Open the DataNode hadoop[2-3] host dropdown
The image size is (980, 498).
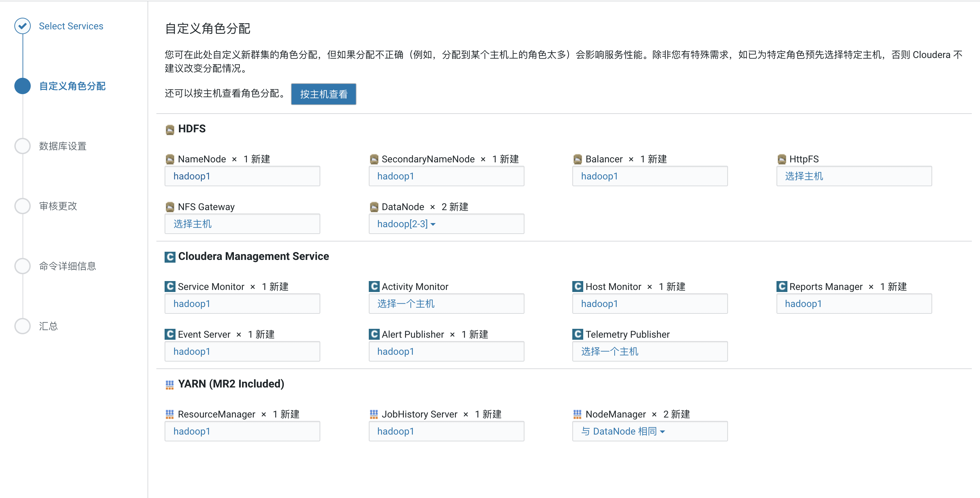point(406,224)
